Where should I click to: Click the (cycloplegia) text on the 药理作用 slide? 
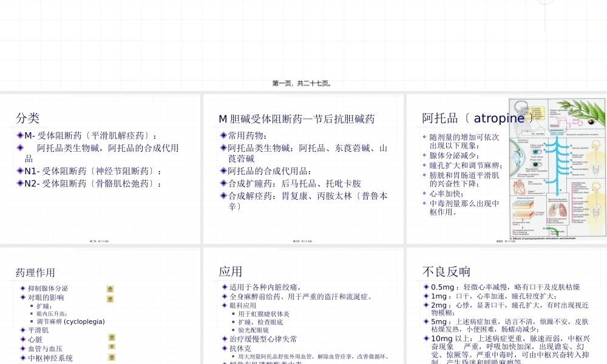pyautogui.click(x=84, y=321)
